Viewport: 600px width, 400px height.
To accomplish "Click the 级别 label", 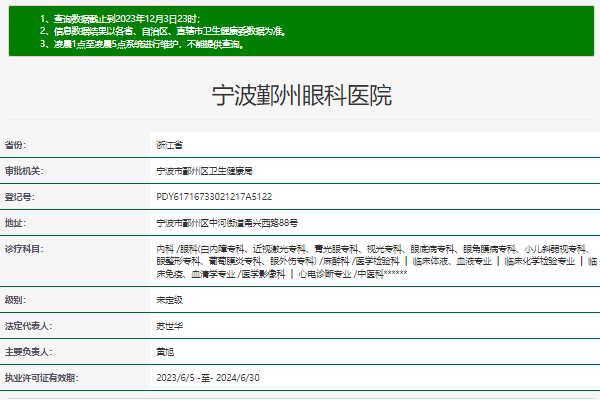I will click(x=15, y=300).
